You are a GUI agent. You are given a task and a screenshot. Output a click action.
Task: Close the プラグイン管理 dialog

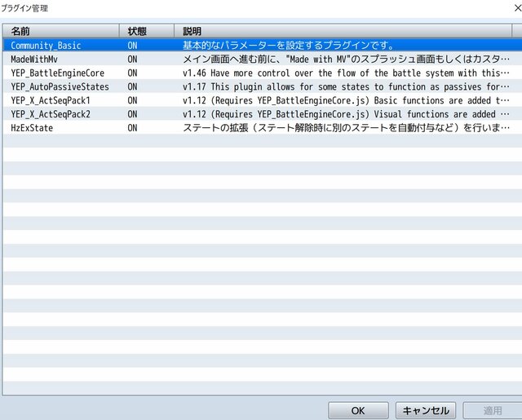(517, 8)
